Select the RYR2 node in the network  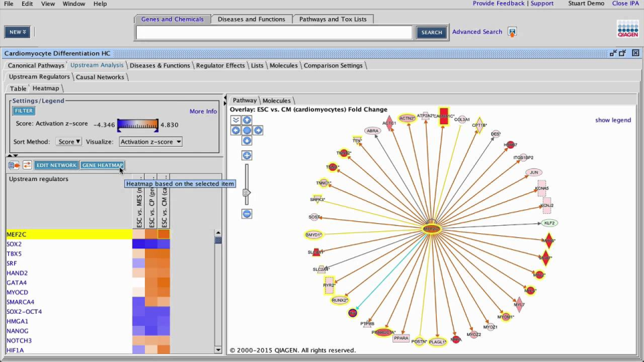coord(329,286)
